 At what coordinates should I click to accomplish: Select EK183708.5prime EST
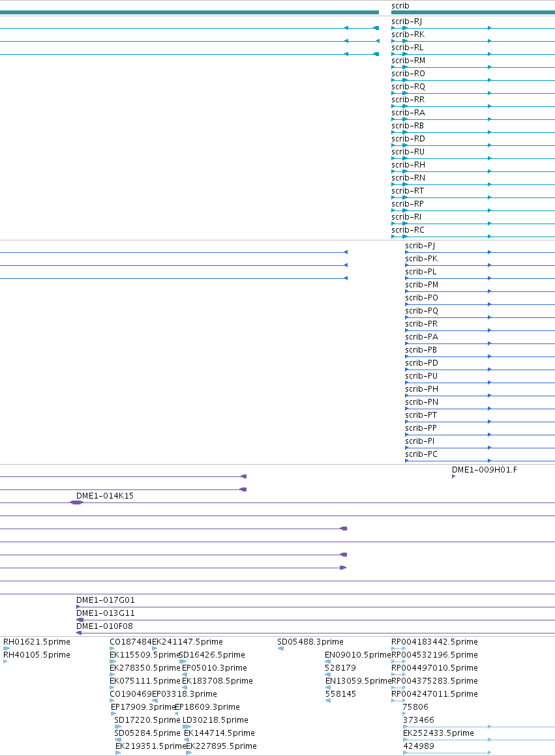(217, 681)
